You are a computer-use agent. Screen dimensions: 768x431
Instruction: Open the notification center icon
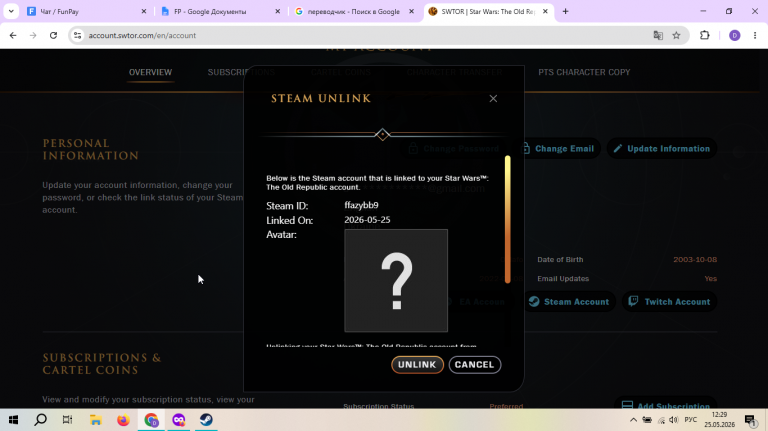(750, 420)
